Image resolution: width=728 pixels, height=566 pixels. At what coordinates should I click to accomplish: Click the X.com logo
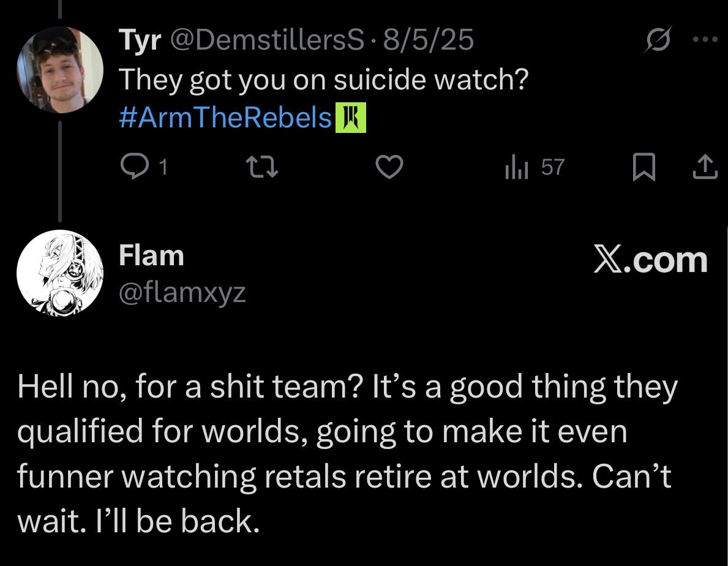pyautogui.click(x=651, y=261)
